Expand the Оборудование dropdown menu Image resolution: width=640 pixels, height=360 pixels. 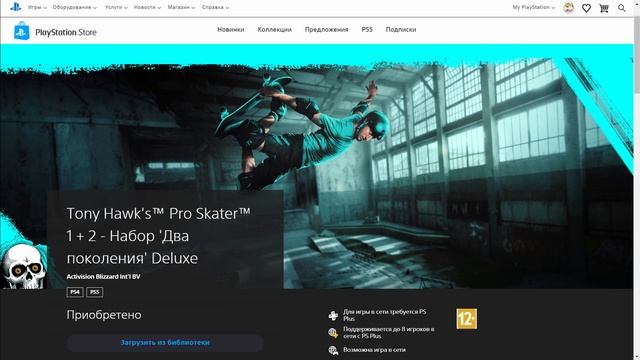coord(75,7)
